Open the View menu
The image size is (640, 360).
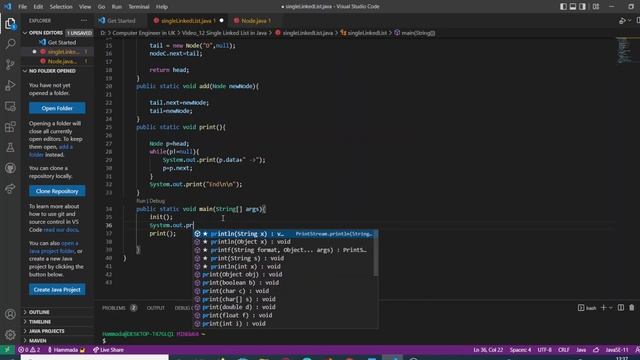coord(85,7)
